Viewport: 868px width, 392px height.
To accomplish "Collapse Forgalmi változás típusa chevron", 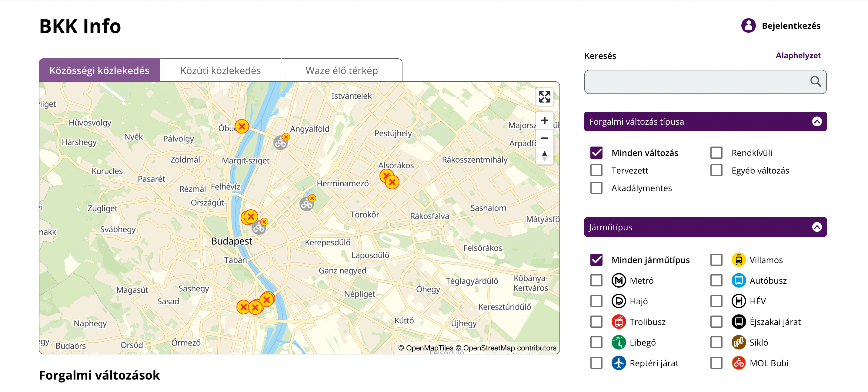I will [816, 121].
